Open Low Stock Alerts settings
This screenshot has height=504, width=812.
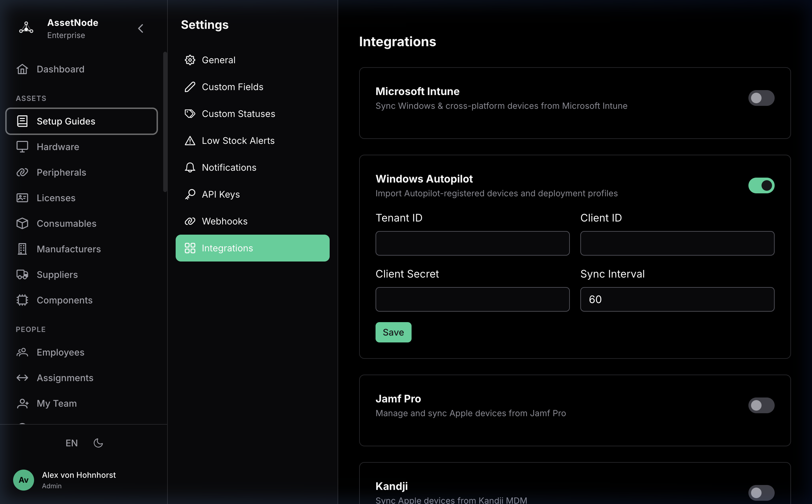coord(252,141)
